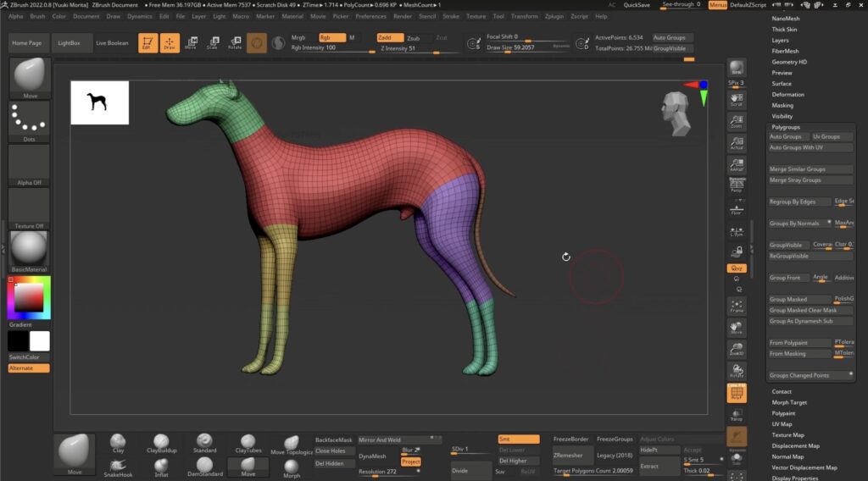Click the Rotate transform icon
Screen dimensions: 868x481
pos(235,41)
